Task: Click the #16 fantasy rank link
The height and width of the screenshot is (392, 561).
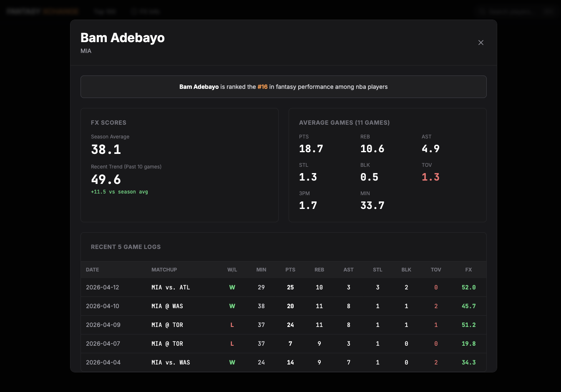Action: [x=262, y=87]
